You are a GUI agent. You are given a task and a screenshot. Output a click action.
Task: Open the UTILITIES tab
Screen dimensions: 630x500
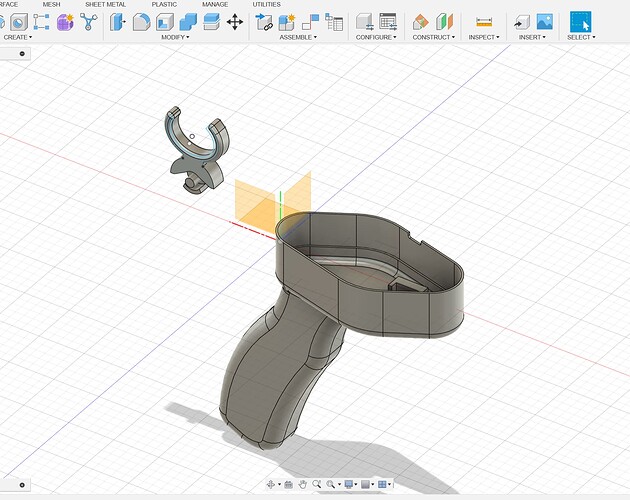tap(266, 4)
